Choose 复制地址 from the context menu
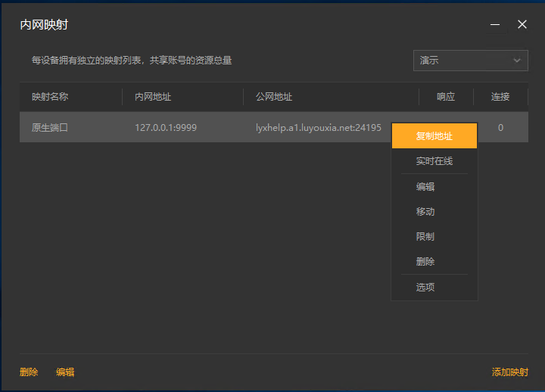The image size is (545, 392). coord(434,136)
